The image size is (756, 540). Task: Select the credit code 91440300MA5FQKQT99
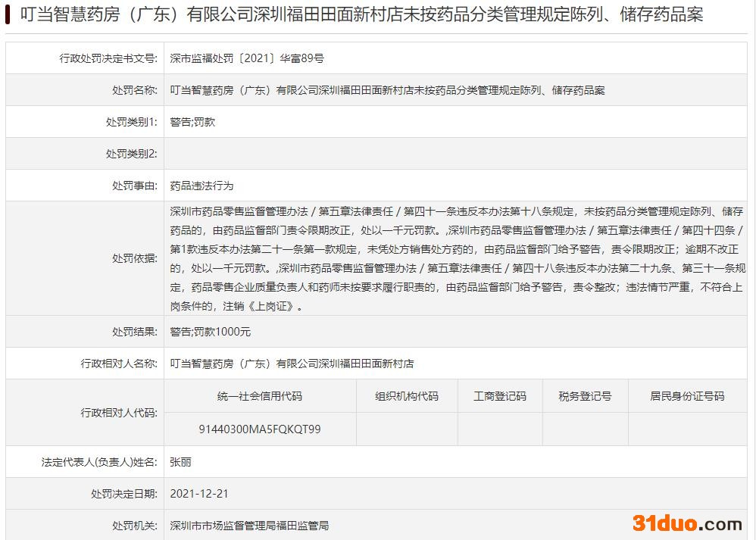tap(259, 429)
